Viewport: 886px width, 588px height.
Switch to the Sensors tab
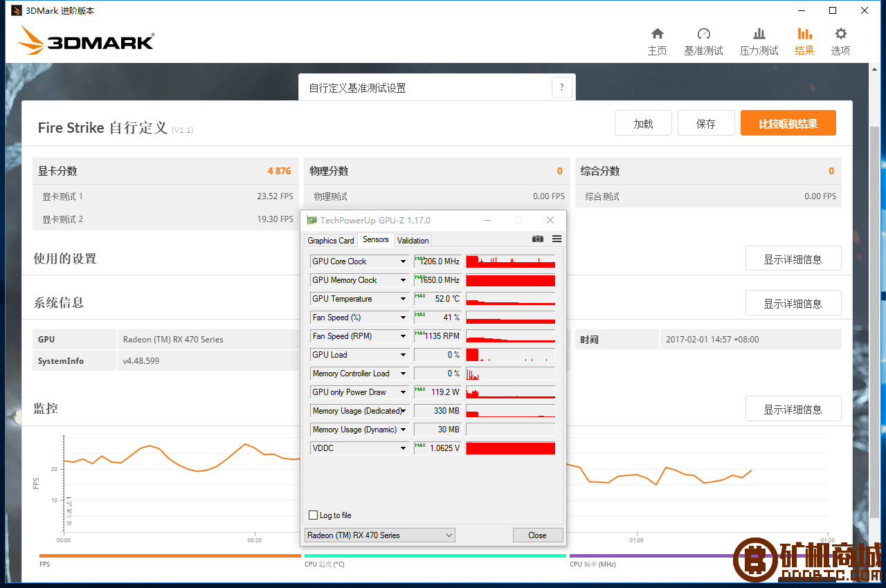pos(376,239)
